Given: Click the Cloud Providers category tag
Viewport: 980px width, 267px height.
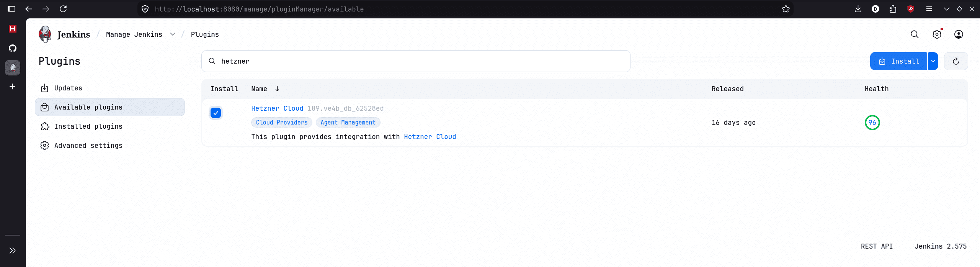Looking at the screenshot, I should point(282,123).
